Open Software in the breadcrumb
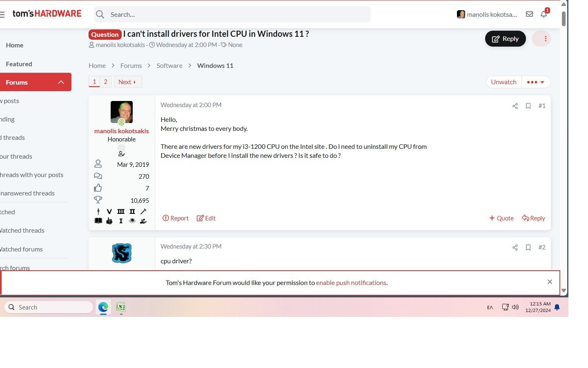Image resolution: width=588 pixels, height=368 pixels. point(169,65)
